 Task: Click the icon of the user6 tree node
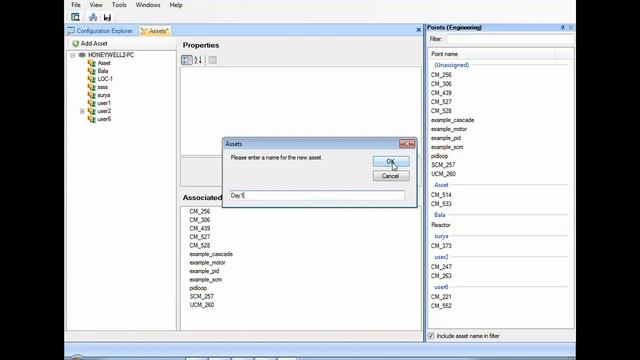91,119
